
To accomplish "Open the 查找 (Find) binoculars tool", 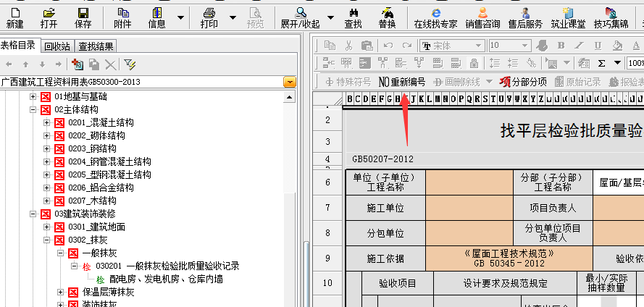I will tap(353, 17).
